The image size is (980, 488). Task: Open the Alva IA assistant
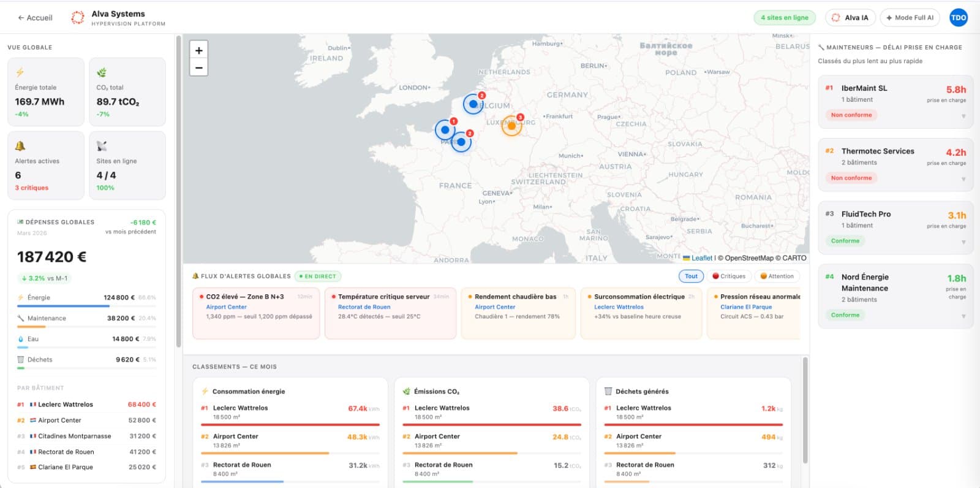[x=850, y=18]
